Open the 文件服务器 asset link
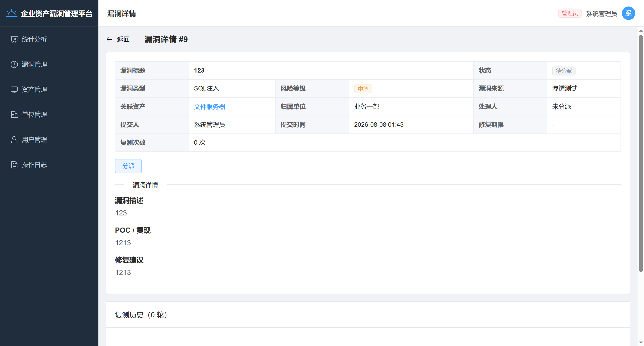 click(210, 107)
